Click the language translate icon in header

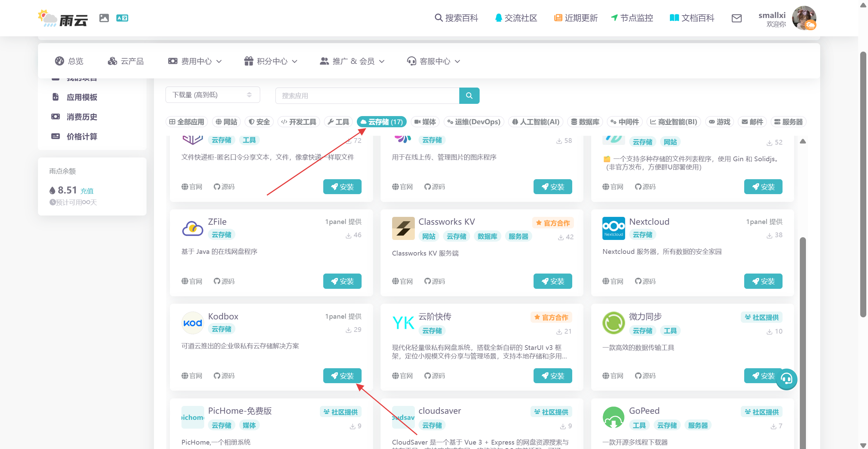pos(122,18)
